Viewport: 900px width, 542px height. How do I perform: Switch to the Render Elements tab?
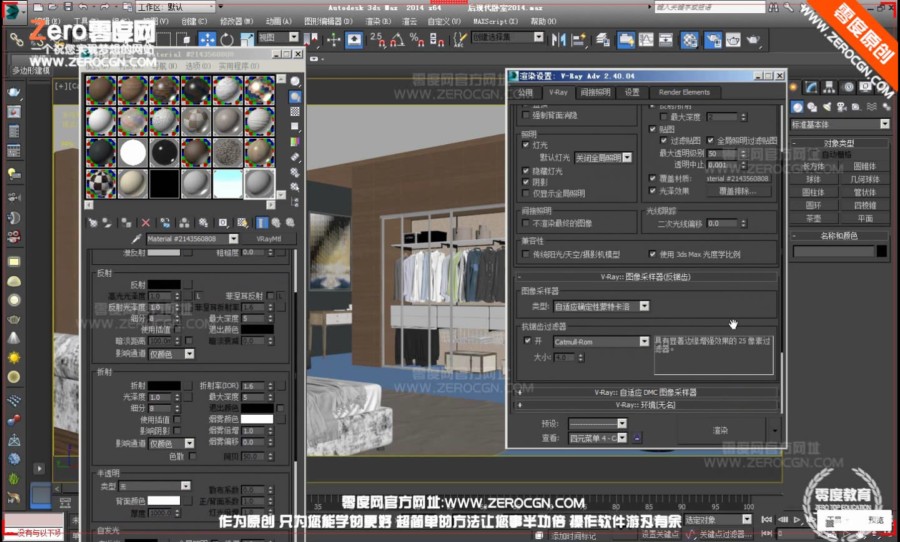tap(683, 92)
